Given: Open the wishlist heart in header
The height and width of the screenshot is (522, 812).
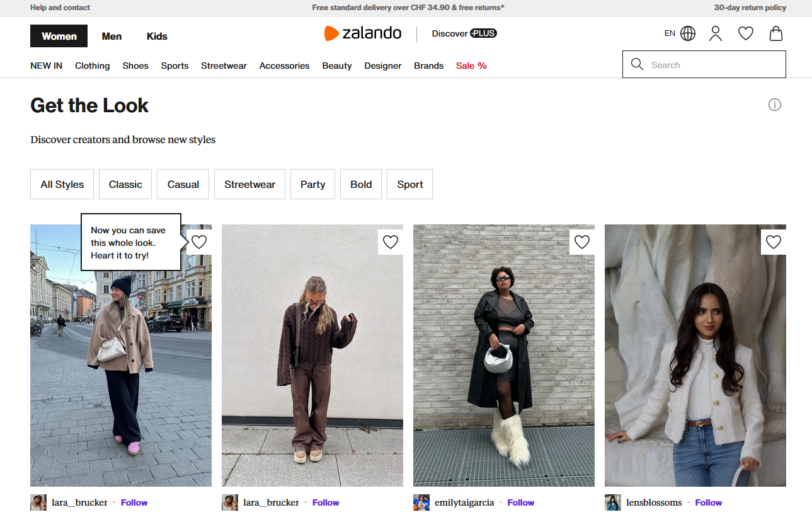Looking at the screenshot, I should tap(746, 33).
